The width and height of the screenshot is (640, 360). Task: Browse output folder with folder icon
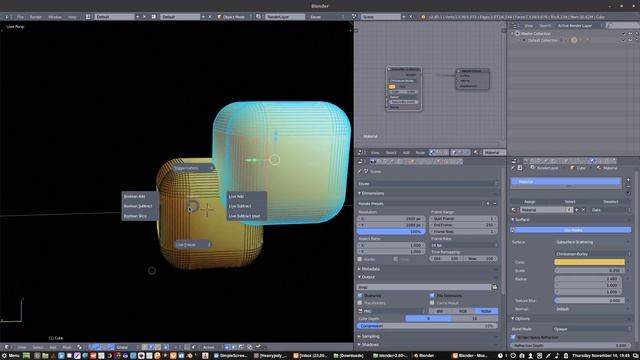[x=495, y=287]
